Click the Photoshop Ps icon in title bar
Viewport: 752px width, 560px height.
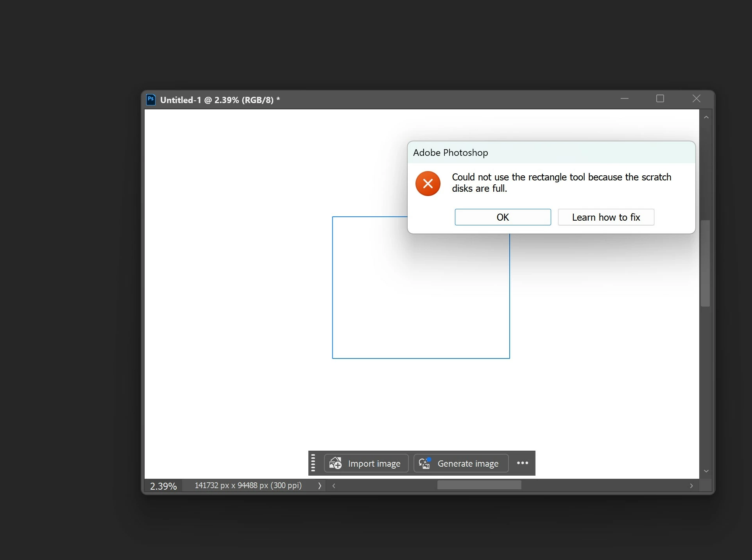point(150,100)
